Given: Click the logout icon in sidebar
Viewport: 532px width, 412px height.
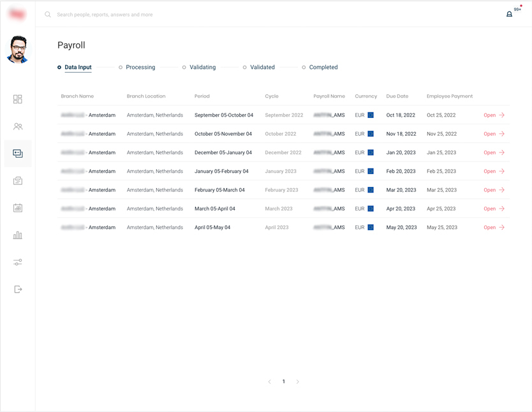Looking at the screenshot, I should coord(18,290).
